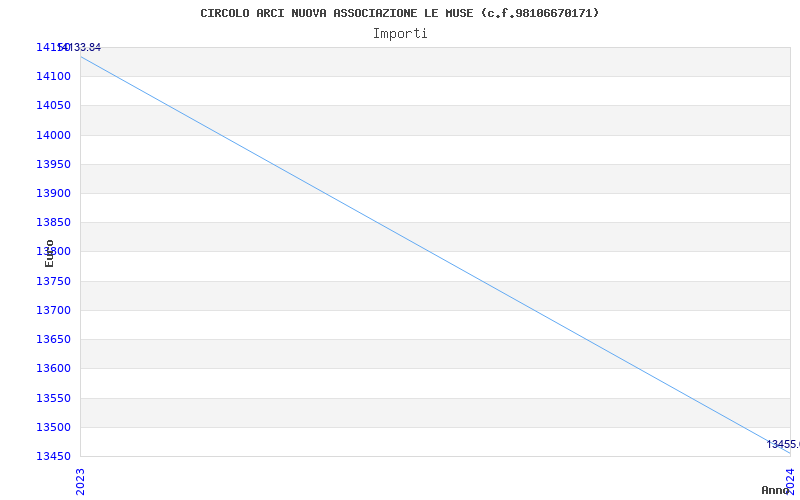Select the 13750 y-axis label
The height and width of the screenshot is (500, 800).
click(53, 281)
